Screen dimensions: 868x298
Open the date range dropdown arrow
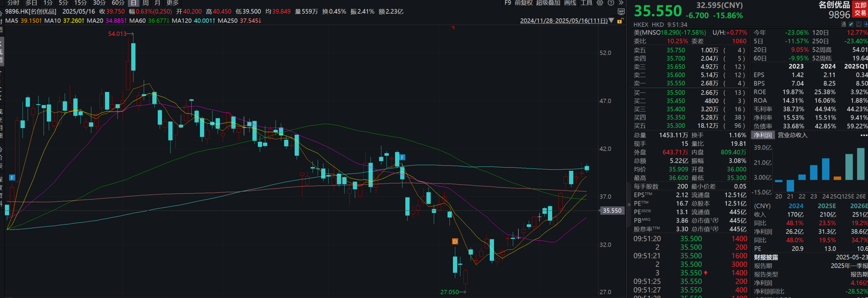tap(611, 21)
